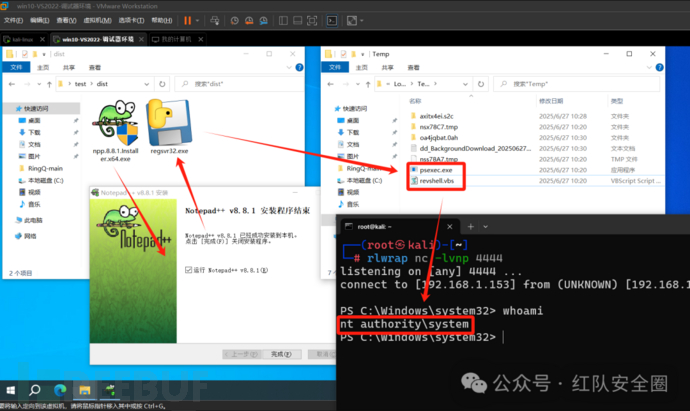Viewport: 690px width, 411px height.
Task: Open the 编辑(E) menu in VMware
Action: (x=40, y=20)
